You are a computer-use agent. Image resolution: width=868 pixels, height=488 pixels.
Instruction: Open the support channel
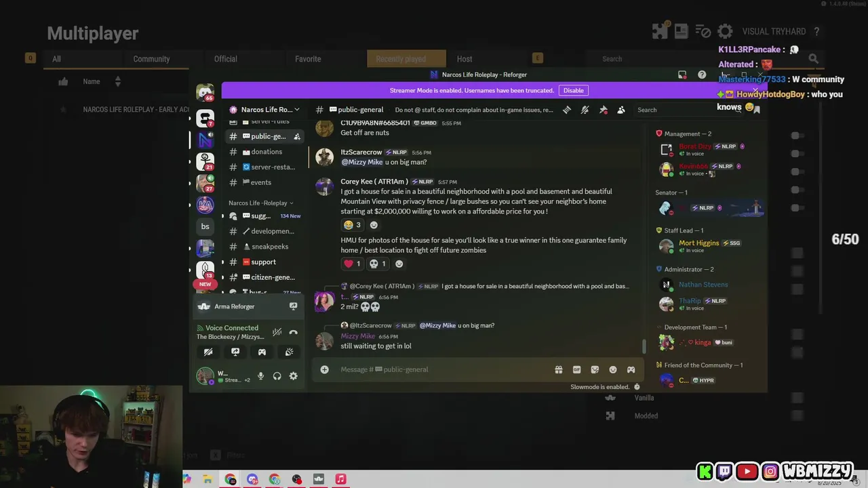[x=264, y=262]
